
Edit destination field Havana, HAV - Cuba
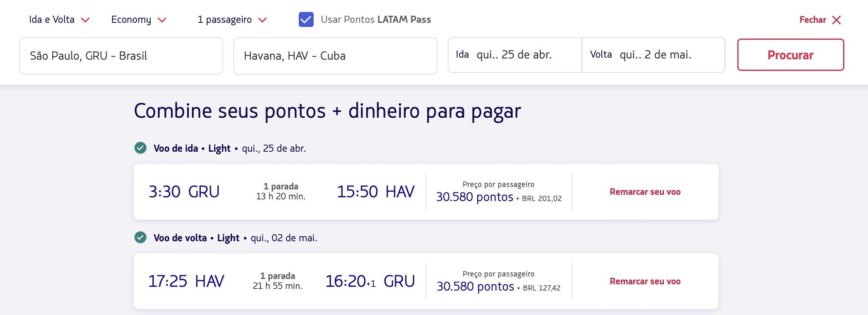[335, 56]
